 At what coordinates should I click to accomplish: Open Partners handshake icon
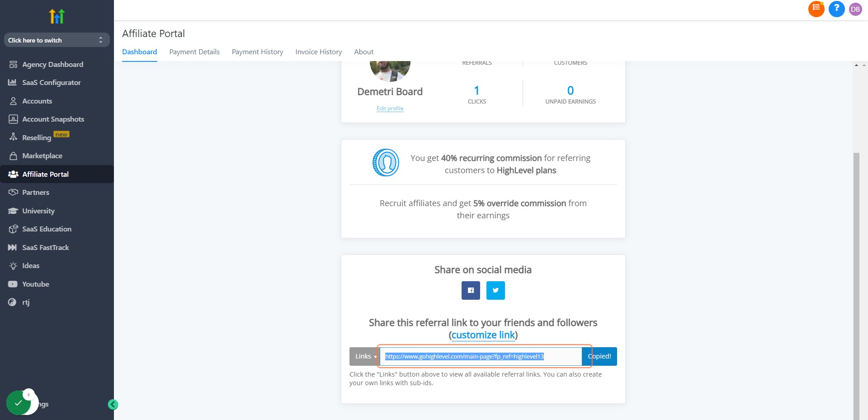pos(13,192)
